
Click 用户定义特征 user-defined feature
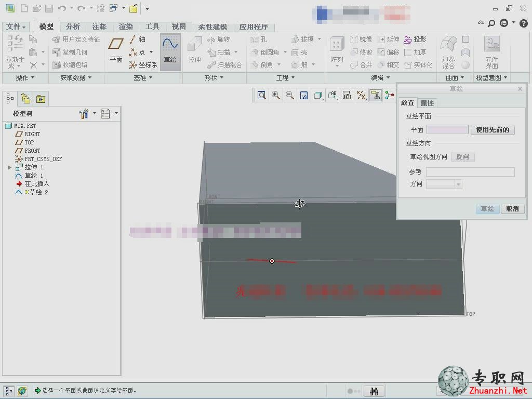point(76,39)
